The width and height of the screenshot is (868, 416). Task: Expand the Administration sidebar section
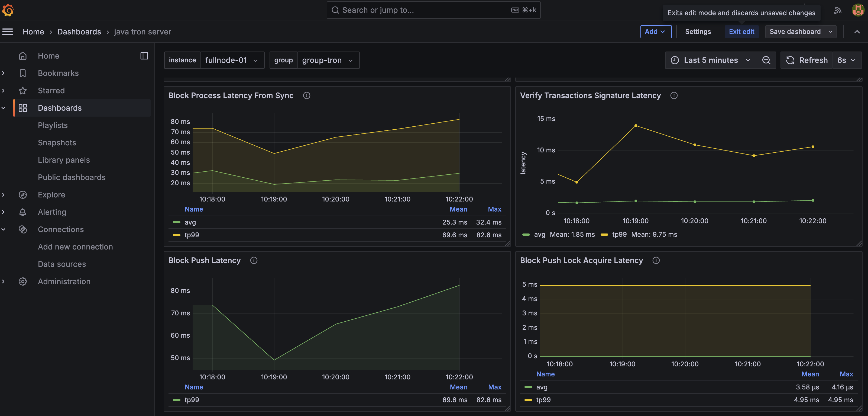pyautogui.click(x=3, y=281)
